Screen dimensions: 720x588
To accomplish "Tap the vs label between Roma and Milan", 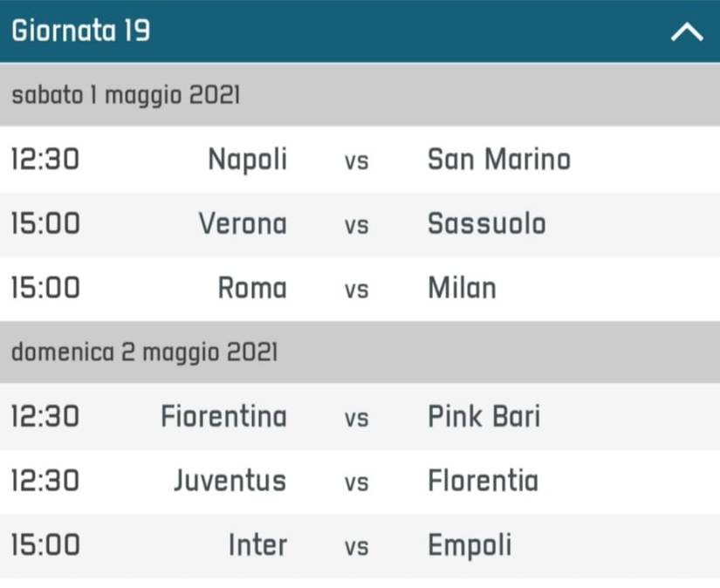I will [356, 290].
